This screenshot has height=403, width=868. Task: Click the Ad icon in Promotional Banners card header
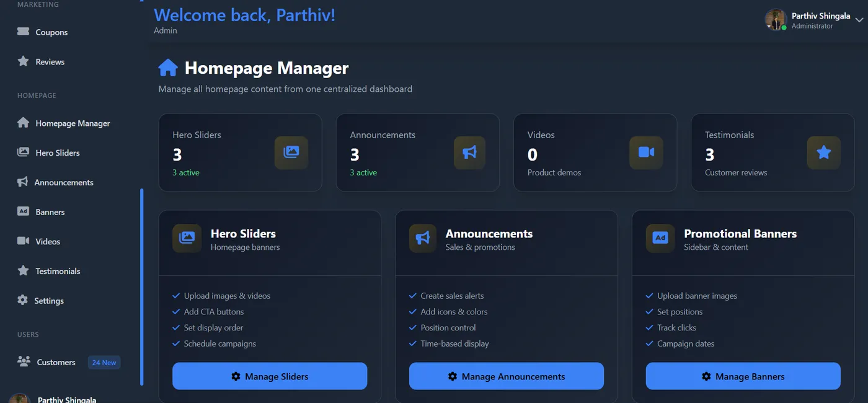pos(660,238)
